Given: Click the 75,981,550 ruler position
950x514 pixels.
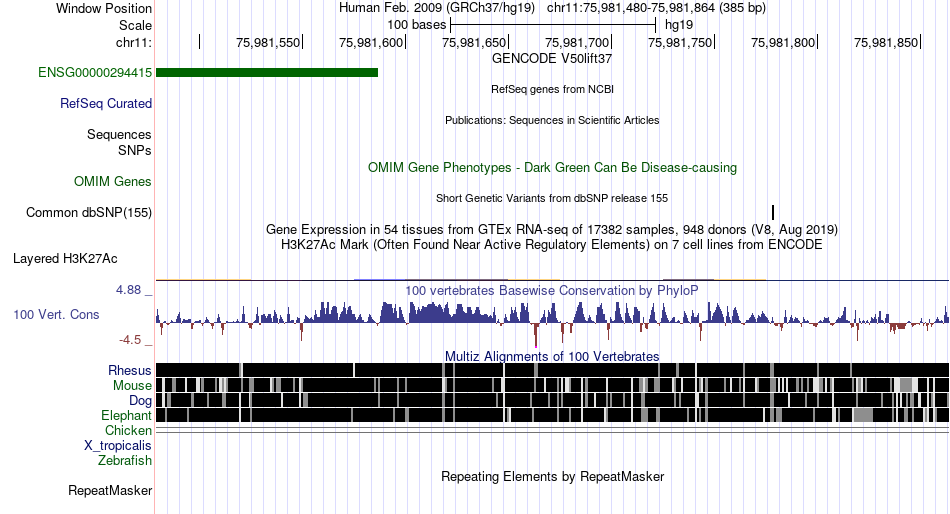Looking at the screenshot, I should click(x=269, y=42).
